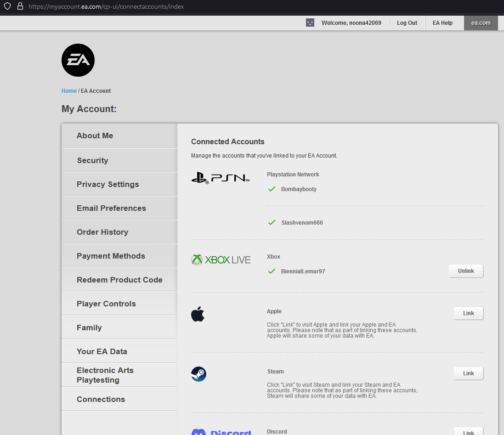Click the Discord label text
The image size is (504, 435).
[277, 431]
